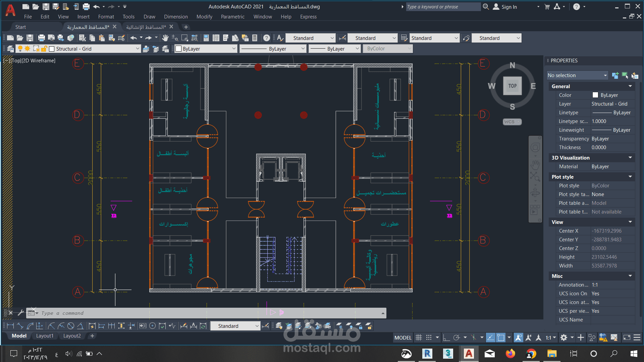This screenshot has height=362, width=644.
Task: Click the Linear dimension tool
Action: 10,326
